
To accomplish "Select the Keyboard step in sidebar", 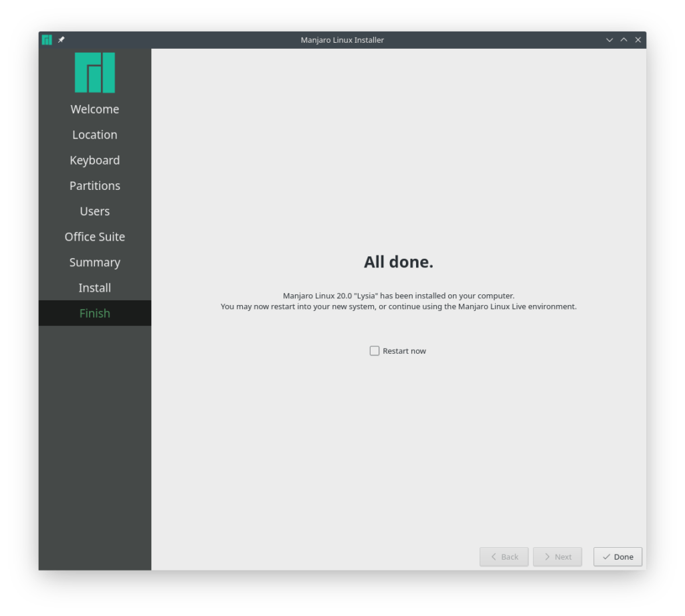I will coord(95,161).
